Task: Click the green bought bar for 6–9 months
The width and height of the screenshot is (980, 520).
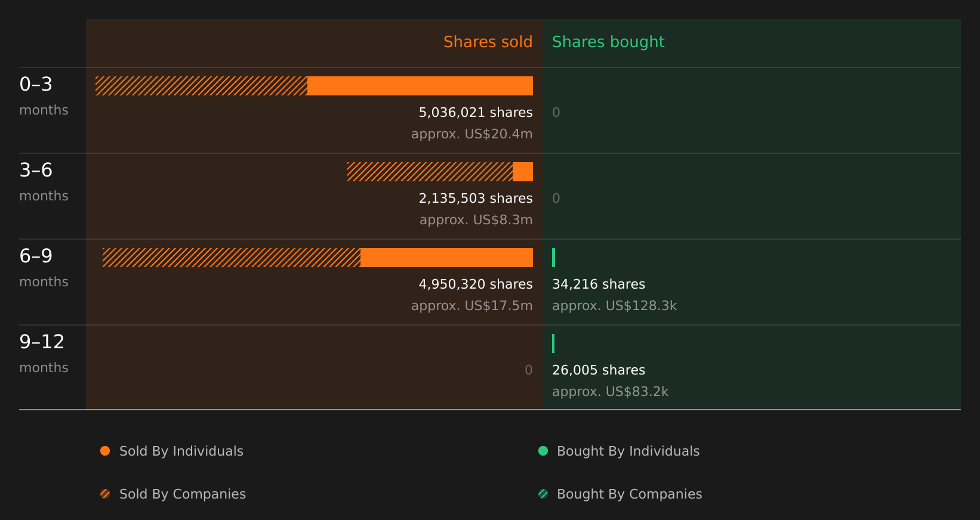Action: (x=554, y=258)
